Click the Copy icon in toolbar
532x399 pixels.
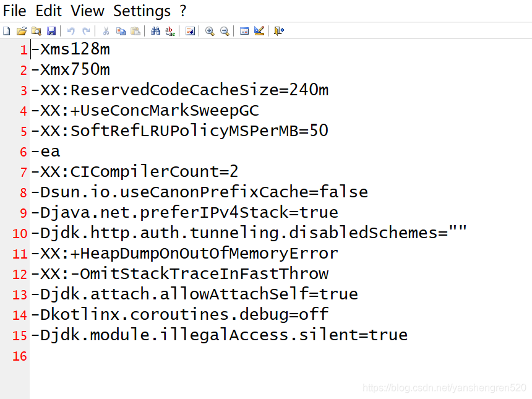click(x=121, y=31)
